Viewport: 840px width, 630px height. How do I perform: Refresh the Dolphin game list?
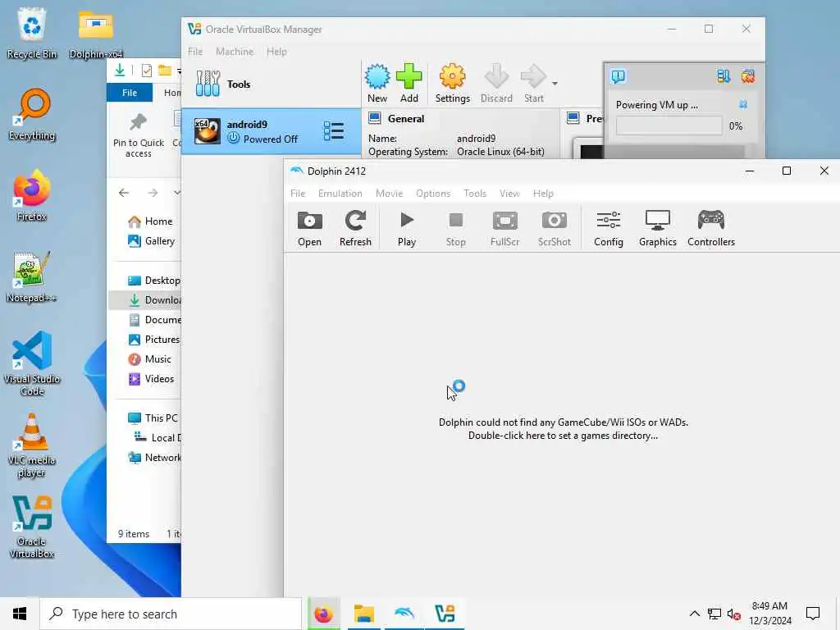pos(355,229)
